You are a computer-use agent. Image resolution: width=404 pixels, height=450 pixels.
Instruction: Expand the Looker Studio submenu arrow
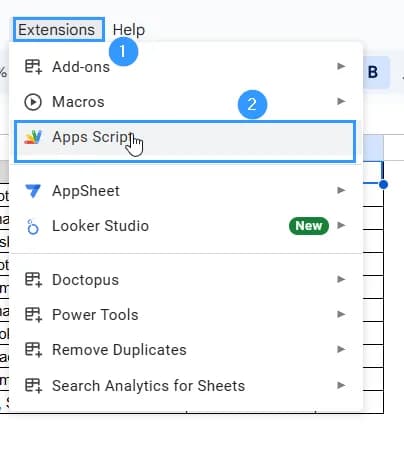(341, 225)
